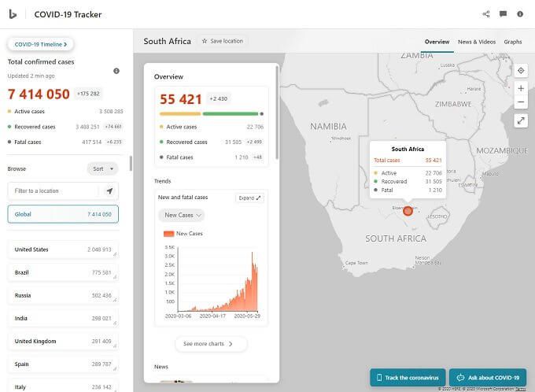Click the active/recovered cases progress bar
The image size is (535, 392).
pyautogui.click(x=212, y=113)
